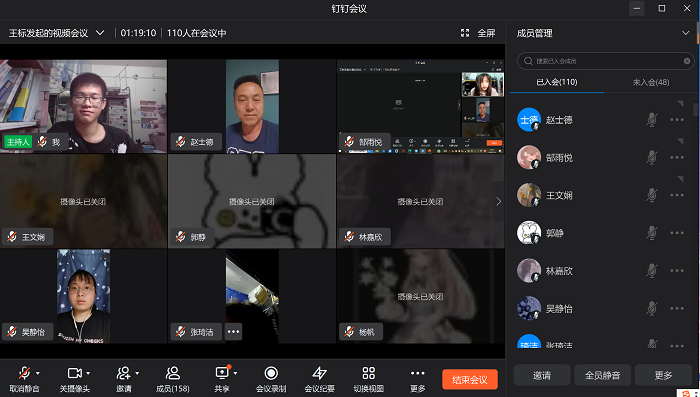Open three-dot options on 张琦洁 video tile

click(233, 332)
